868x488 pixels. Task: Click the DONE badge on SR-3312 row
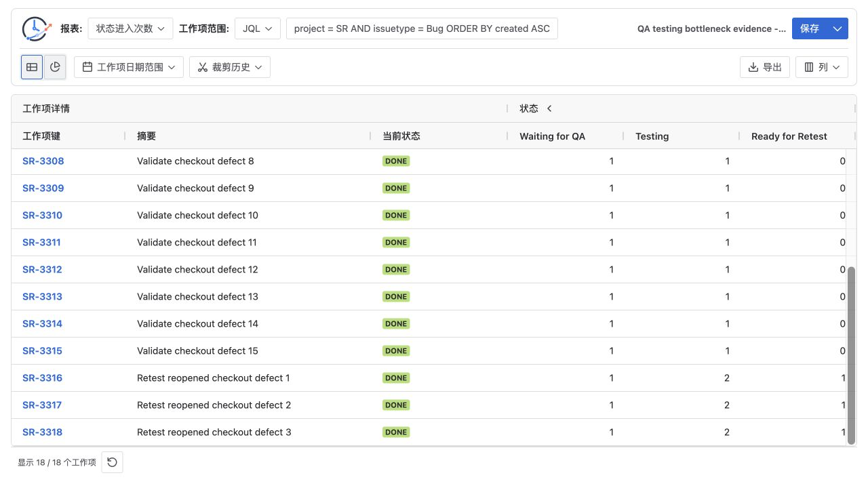(396, 270)
